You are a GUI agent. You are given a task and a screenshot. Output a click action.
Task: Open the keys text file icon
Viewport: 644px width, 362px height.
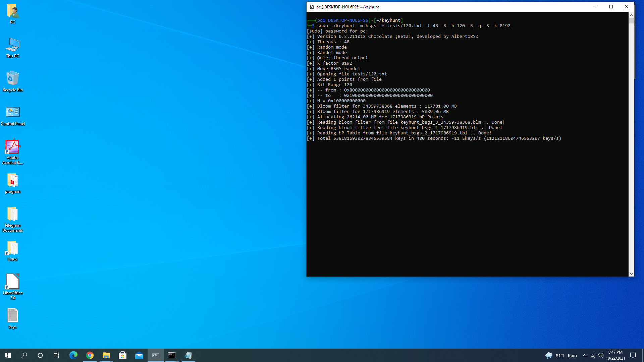pos(13,318)
